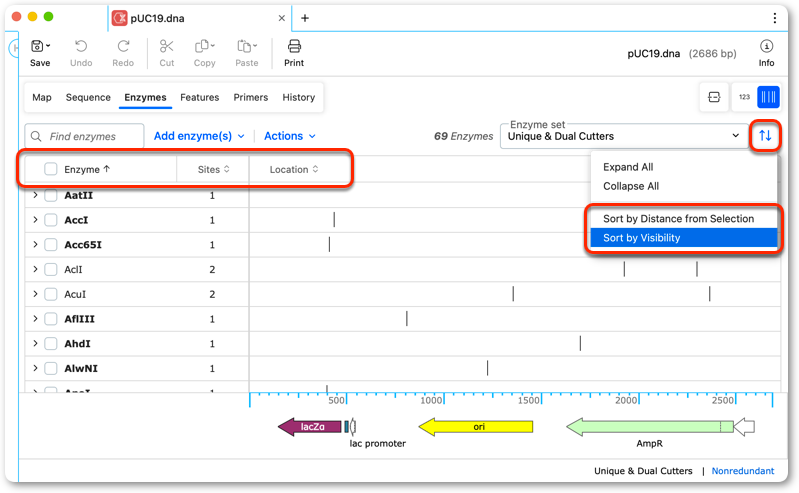Image resolution: width=799 pixels, height=493 pixels.
Task: Click the sort arrows icon
Action: click(x=765, y=136)
